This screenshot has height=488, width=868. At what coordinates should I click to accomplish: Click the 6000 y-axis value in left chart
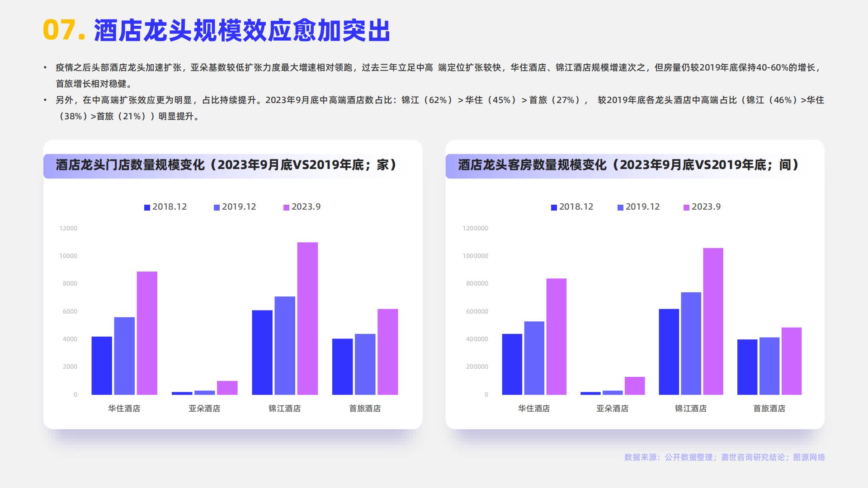pos(70,312)
